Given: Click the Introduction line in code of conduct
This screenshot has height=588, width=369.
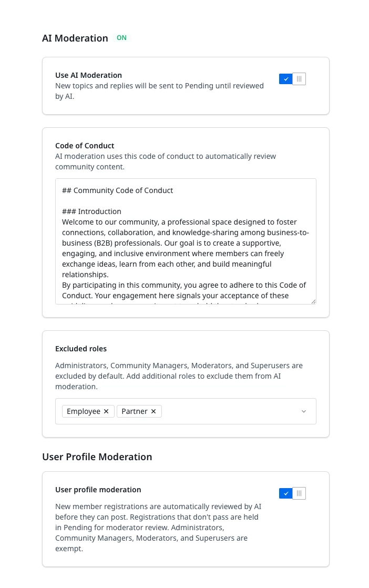Looking at the screenshot, I should coord(92,211).
